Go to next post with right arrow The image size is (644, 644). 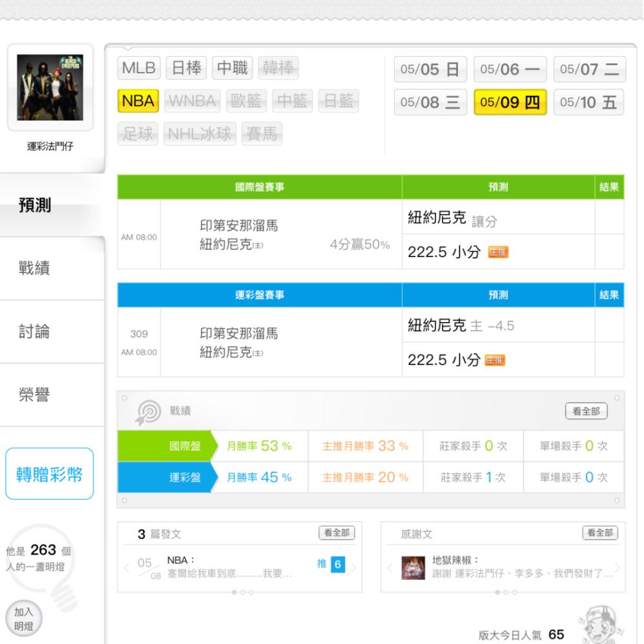click(x=354, y=567)
